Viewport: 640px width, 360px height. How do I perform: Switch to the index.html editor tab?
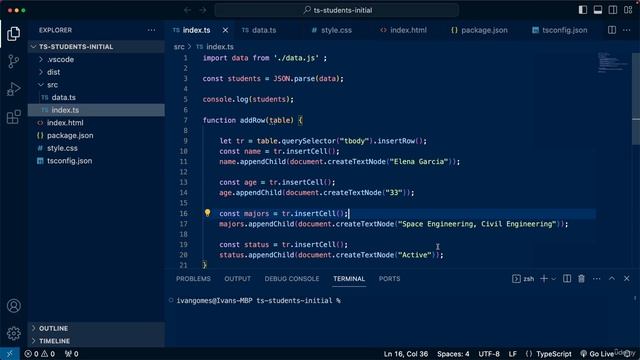pos(403,30)
